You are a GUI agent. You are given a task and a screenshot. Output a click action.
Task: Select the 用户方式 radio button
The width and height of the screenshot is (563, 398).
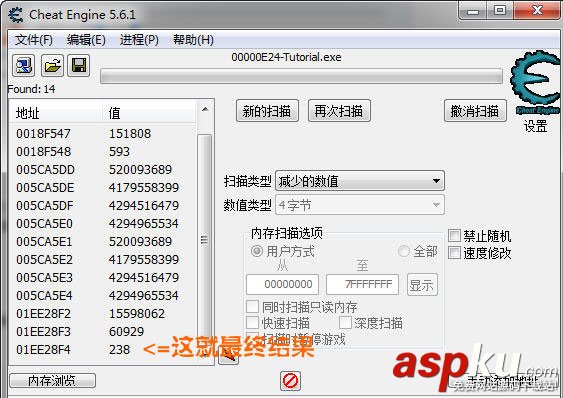[x=256, y=251]
